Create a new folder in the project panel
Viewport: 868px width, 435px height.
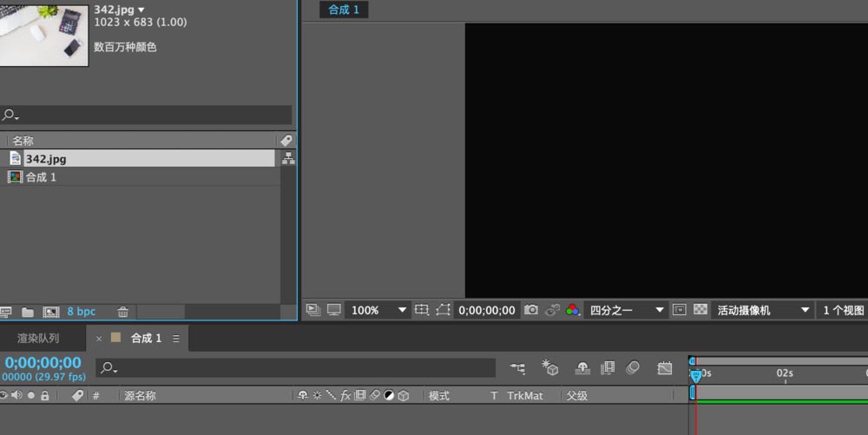(x=28, y=312)
